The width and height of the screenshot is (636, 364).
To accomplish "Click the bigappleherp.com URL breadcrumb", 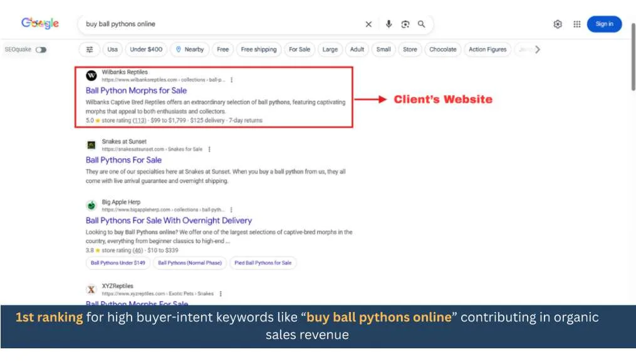I will click(163, 209).
